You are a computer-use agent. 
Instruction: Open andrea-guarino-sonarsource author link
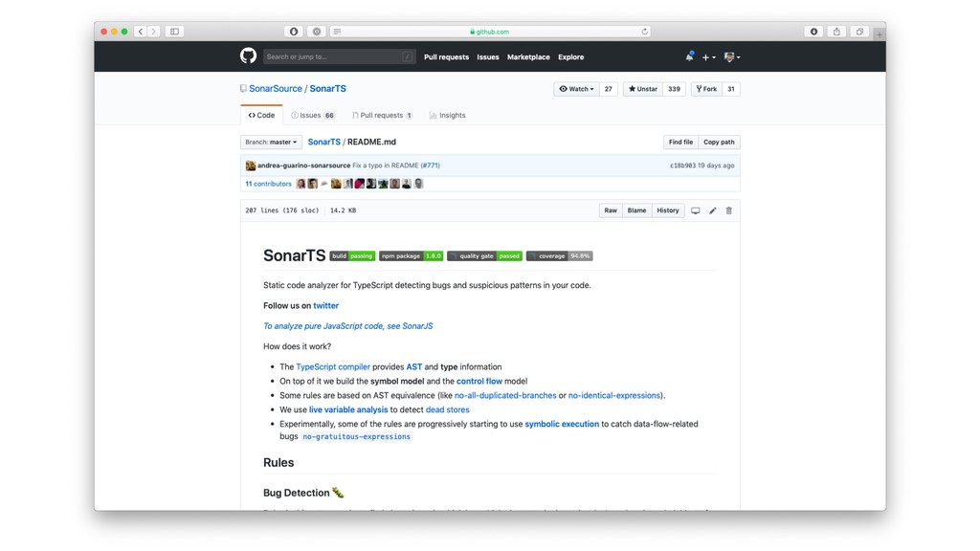point(303,165)
